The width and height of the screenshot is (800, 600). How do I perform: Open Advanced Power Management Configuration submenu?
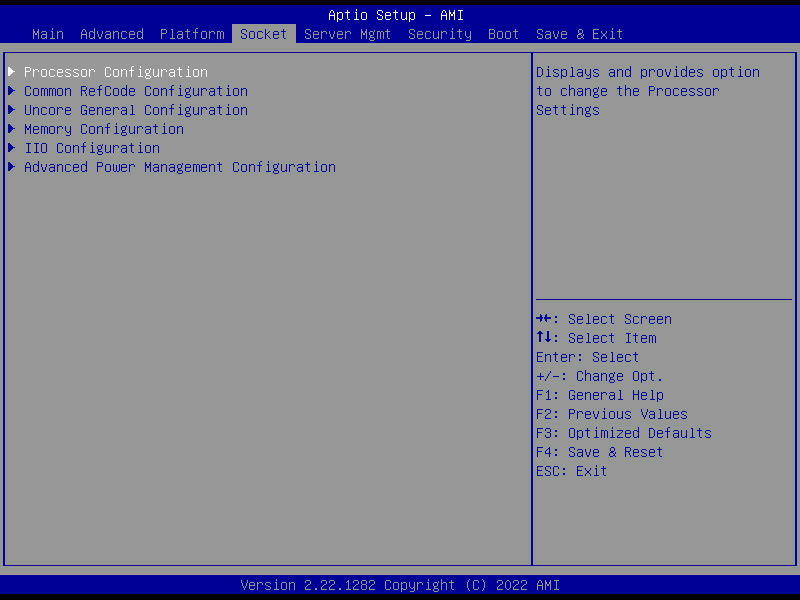click(x=180, y=167)
